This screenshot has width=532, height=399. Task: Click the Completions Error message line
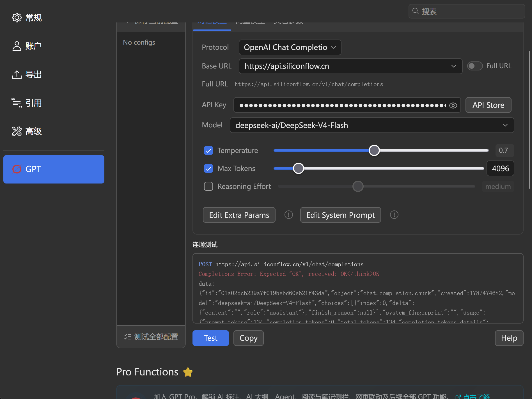[x=289, y=274]
